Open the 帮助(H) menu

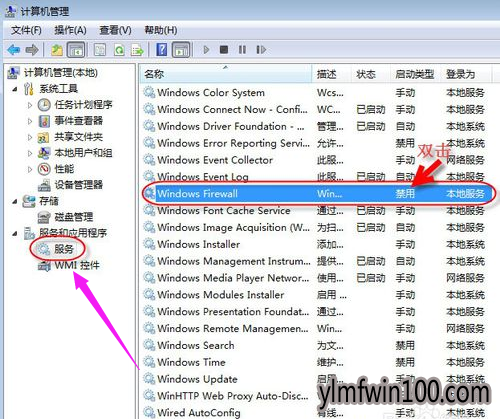click(x=161, y=30)
